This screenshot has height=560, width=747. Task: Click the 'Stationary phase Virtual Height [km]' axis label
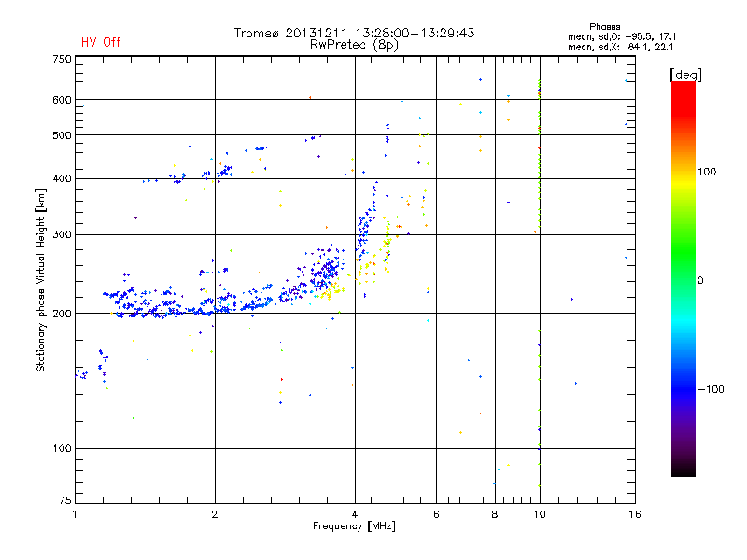coord(41,280)
